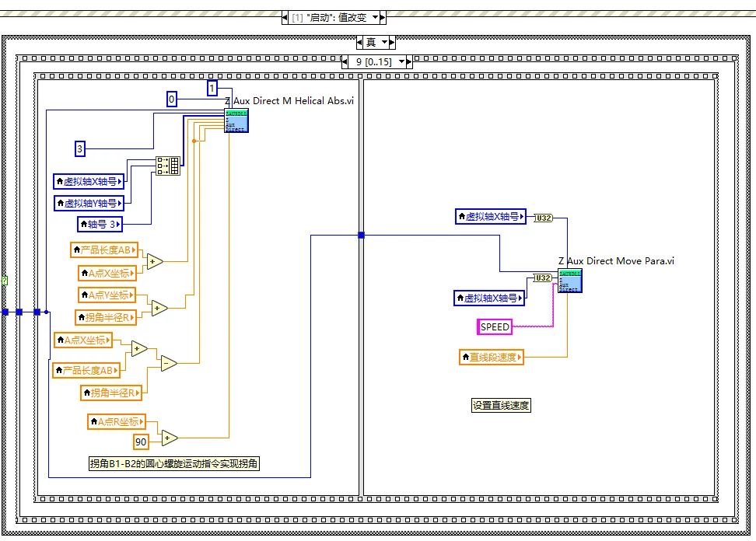Select the 虚拟轴Y轴号 local variable
Screen dimensions: 756x541
(x=89, y=204)
